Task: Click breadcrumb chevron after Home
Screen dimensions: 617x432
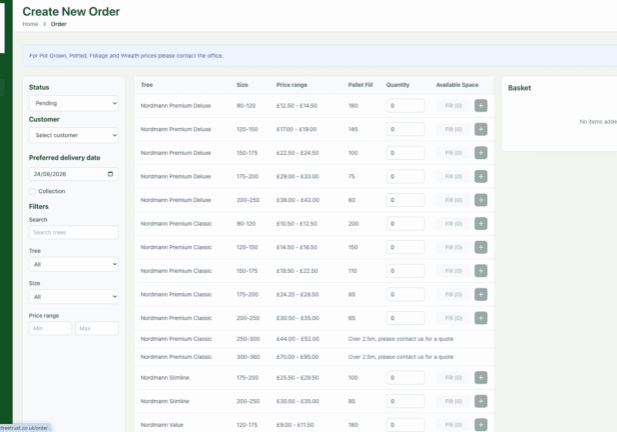Action: (x=44, y=24)
